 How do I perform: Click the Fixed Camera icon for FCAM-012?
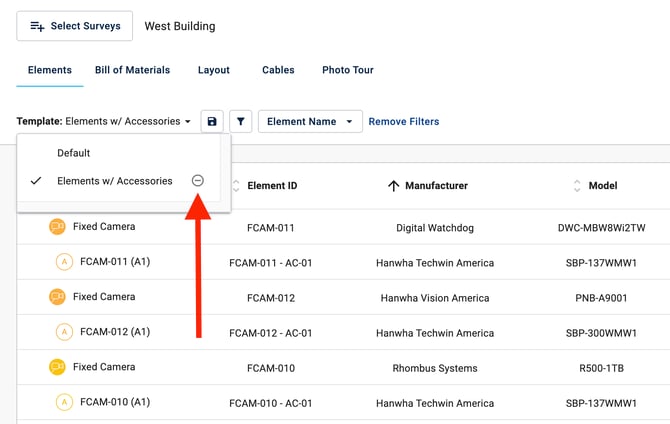point(57,297)
